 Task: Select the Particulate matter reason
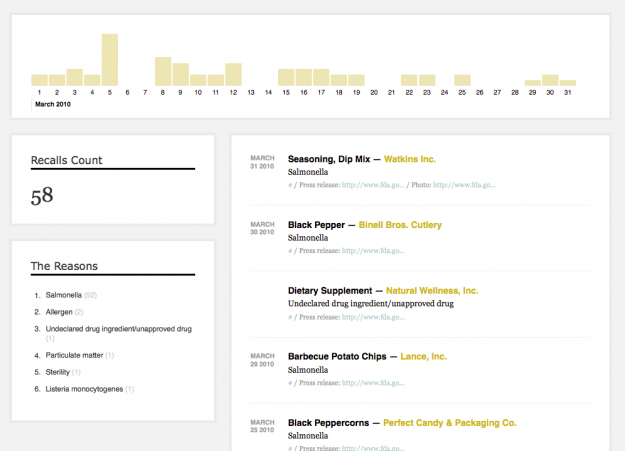pos(74,355)
